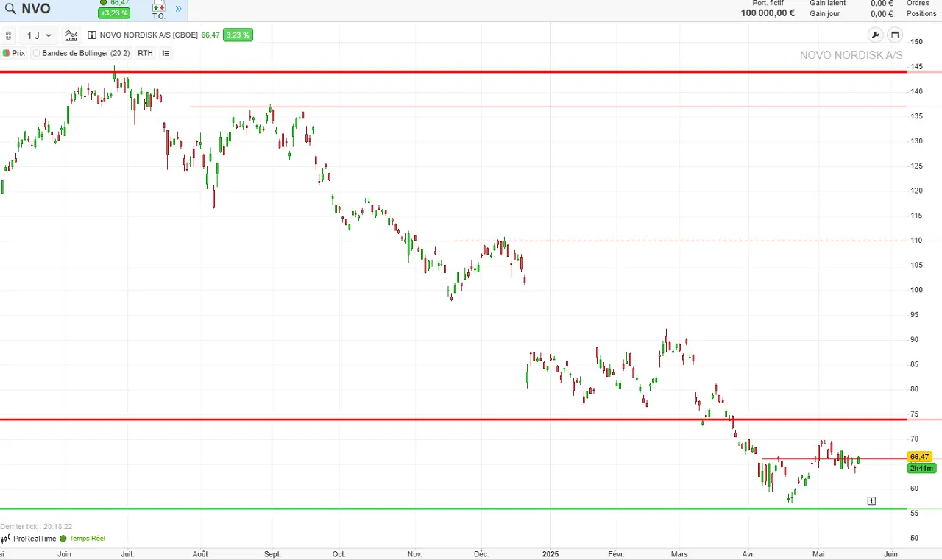
Task: Click the Déc. label on the time axis
Action: pos(481,554)
